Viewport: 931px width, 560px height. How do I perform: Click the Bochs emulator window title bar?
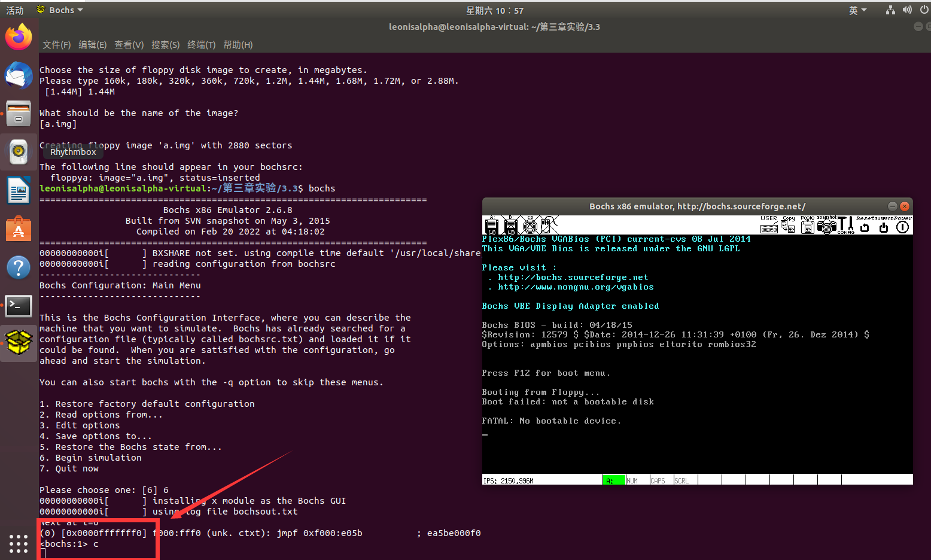(x=697, y=206)
